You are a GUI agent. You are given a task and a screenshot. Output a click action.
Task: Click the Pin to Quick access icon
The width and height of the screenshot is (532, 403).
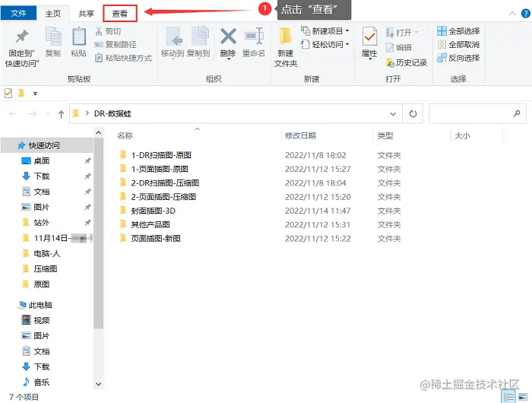22,36
